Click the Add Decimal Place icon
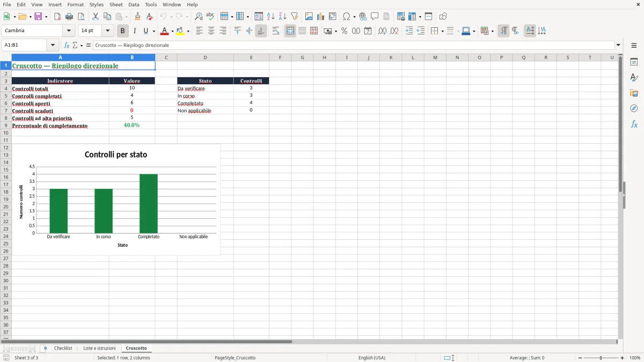Image resolution: width=644 pixels, height=362 pixels. click(x=382, y=31)
